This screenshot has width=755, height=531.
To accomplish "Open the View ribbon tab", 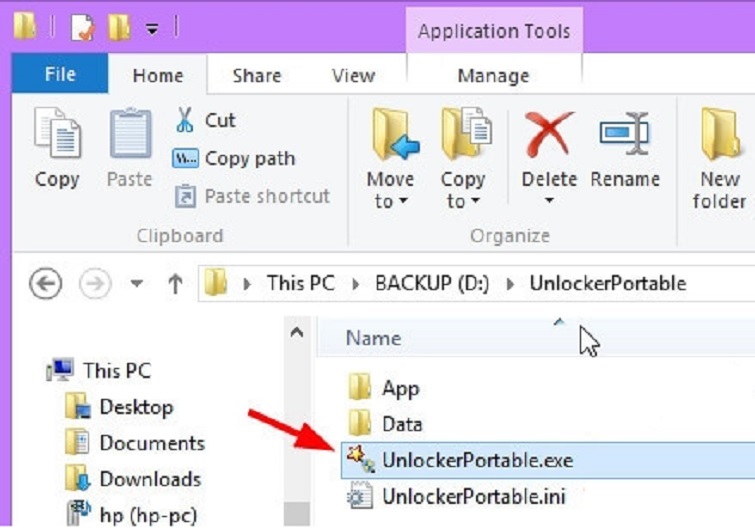I will (353, 75).
